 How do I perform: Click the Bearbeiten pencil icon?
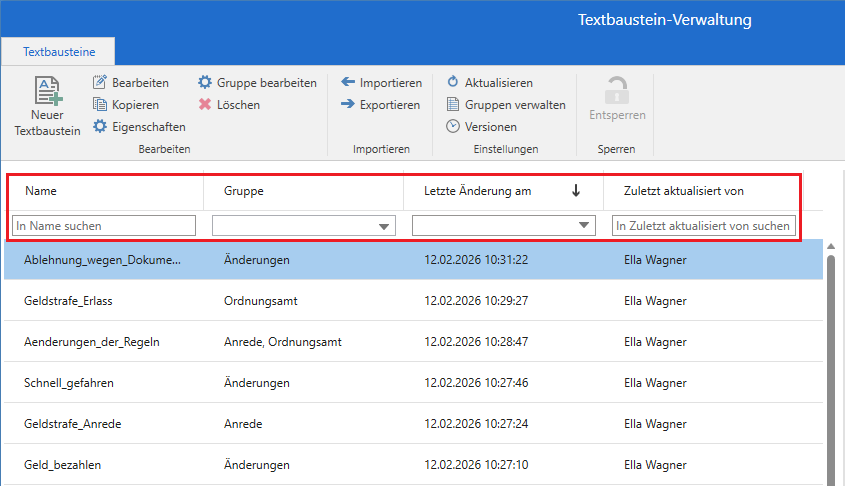[100, 83]
